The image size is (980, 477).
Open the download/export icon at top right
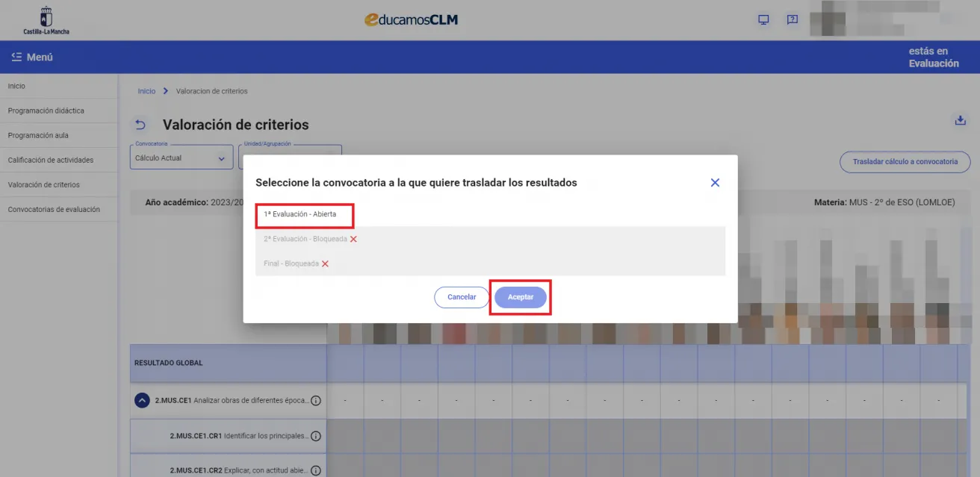960,119
